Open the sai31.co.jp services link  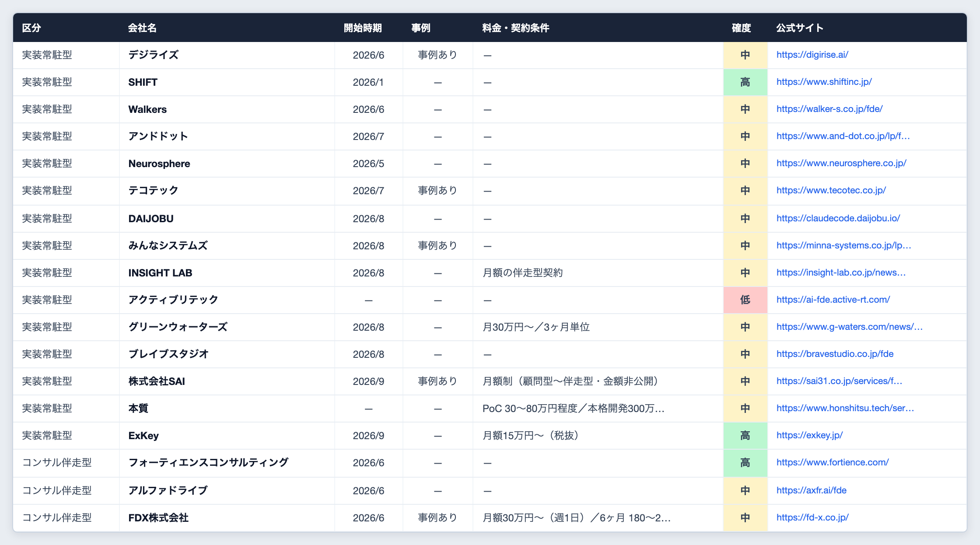839,381
